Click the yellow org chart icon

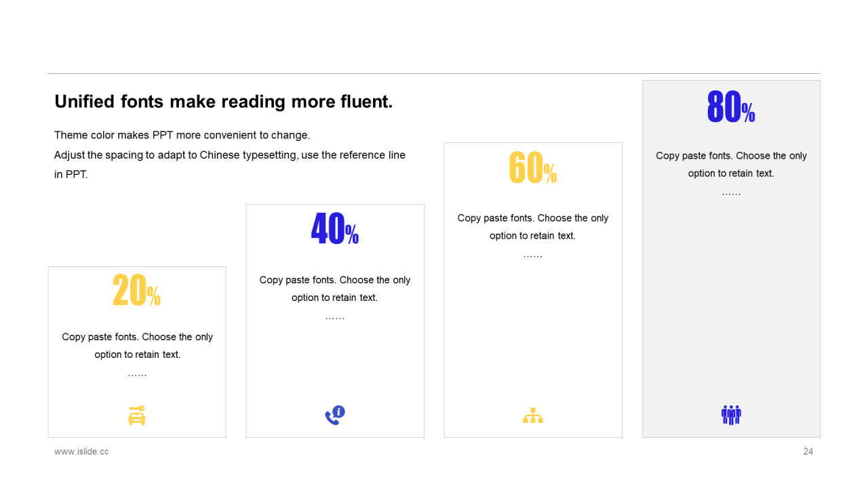533,415
